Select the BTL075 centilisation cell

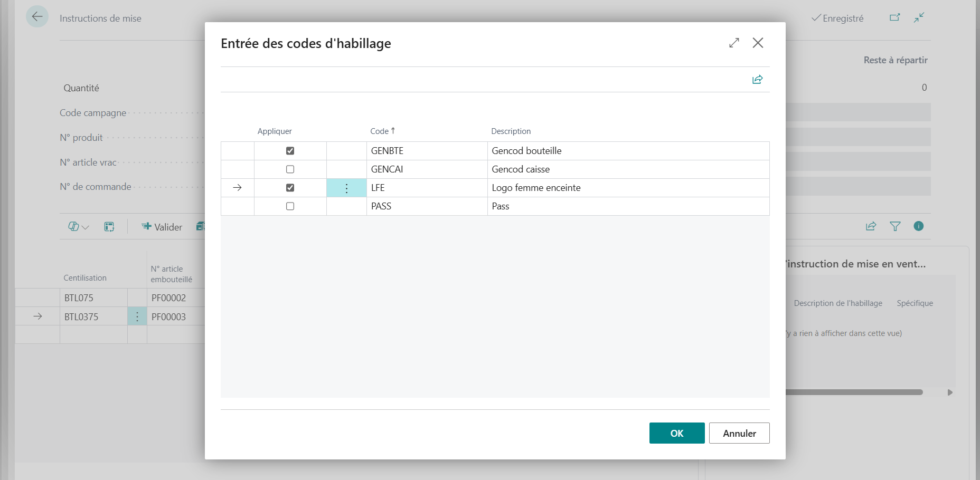click(x=93, y=298)
